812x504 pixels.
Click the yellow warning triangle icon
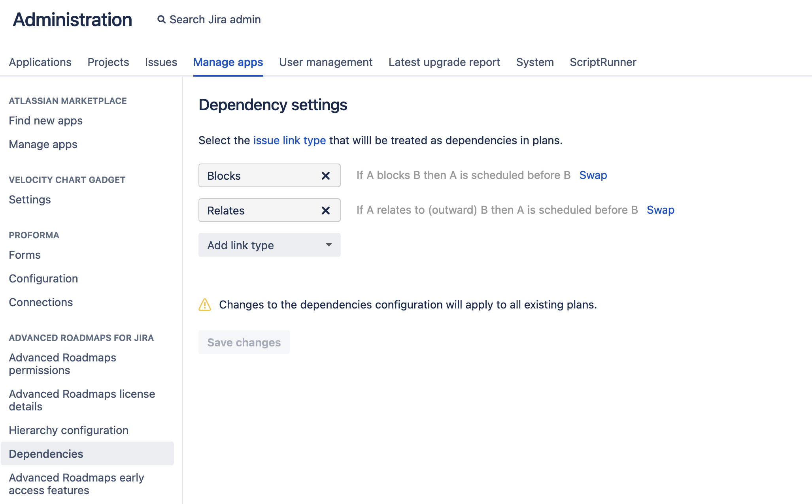click(x=204, y=305)
